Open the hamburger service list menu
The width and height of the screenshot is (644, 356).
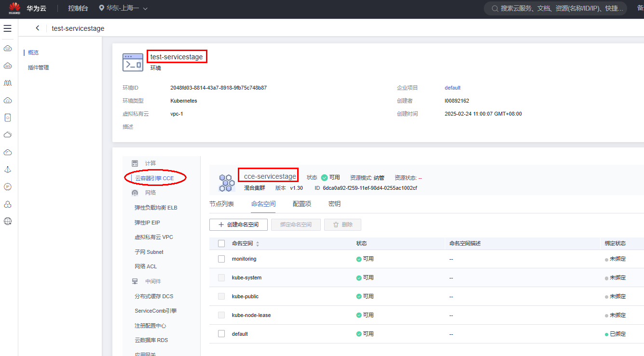tap(7, 28)
